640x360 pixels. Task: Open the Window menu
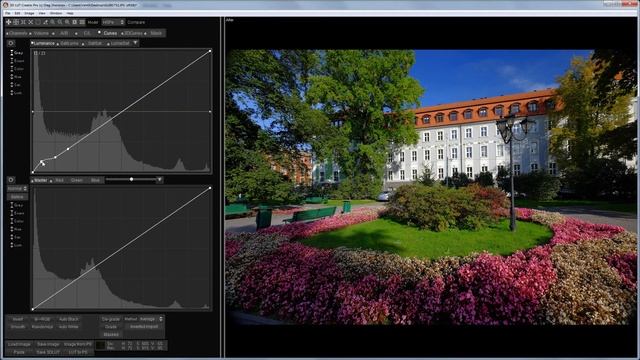click(56, 13)
